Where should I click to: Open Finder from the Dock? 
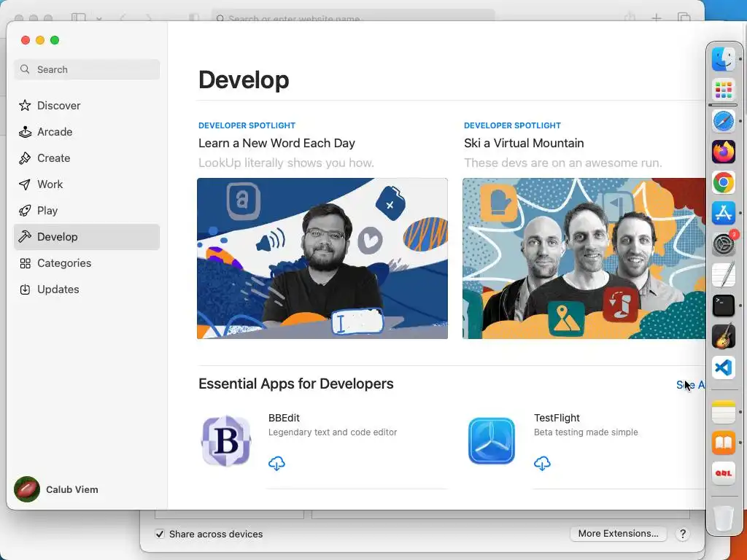(723, 58)
